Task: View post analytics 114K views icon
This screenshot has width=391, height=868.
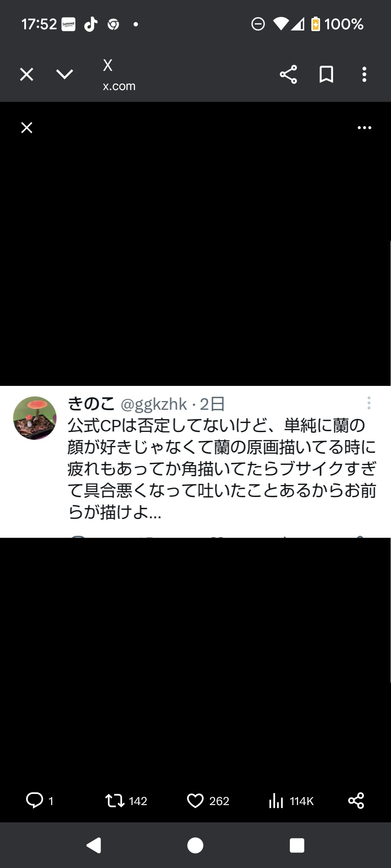Action: [276, 800]
